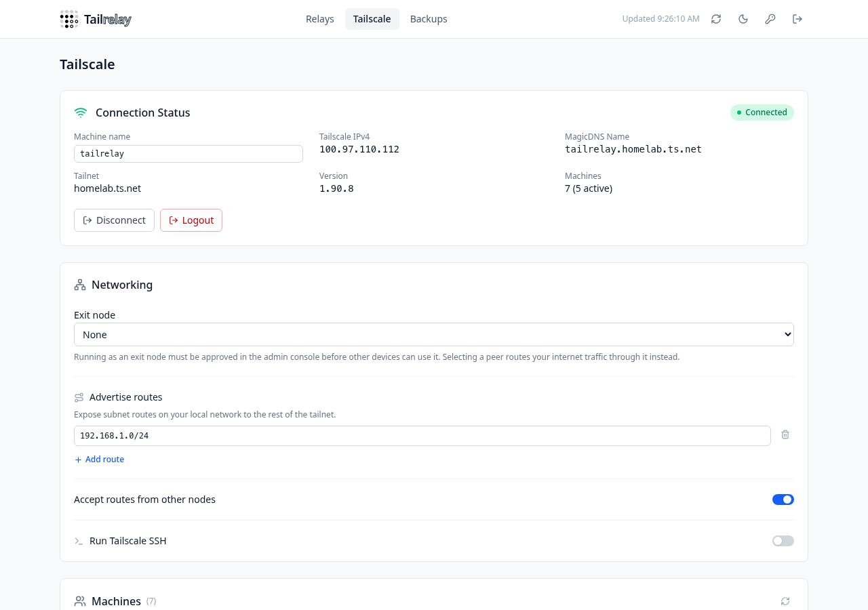Click MagicDNS name tailrelay.homelab.ts.net
Viewport: 868px width, 610px height.
[x=633, y=149]
